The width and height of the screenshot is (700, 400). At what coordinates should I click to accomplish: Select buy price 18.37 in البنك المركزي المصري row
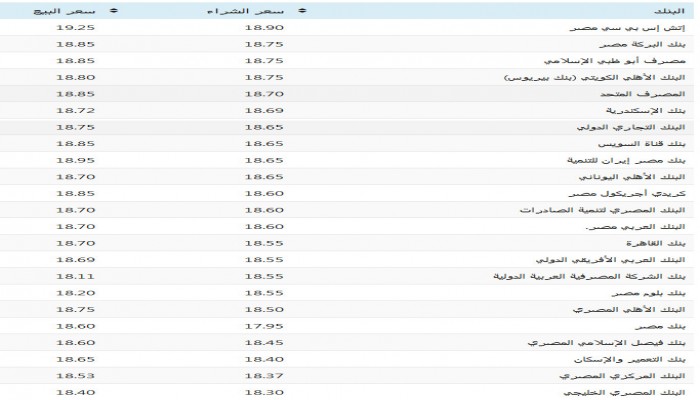pos(264,376)
